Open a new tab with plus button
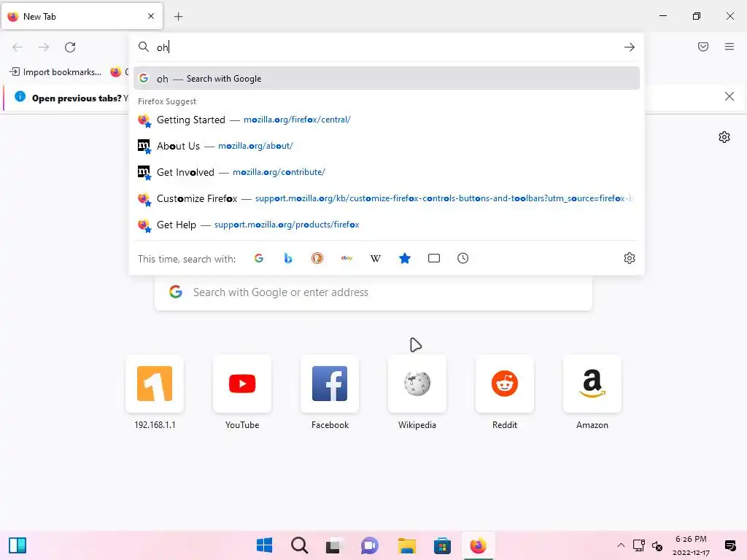747x560 pixels. point(178,17)
